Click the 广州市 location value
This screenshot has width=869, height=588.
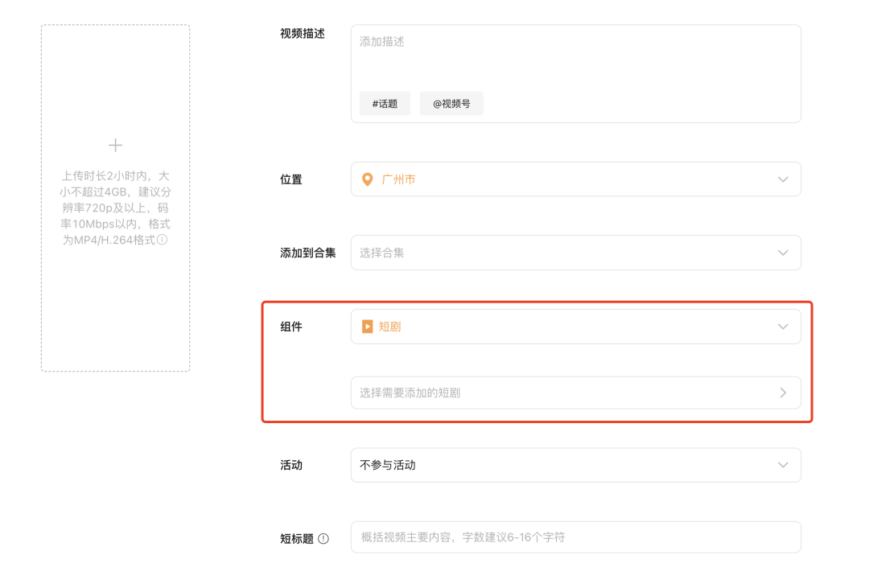click(398, 179)
